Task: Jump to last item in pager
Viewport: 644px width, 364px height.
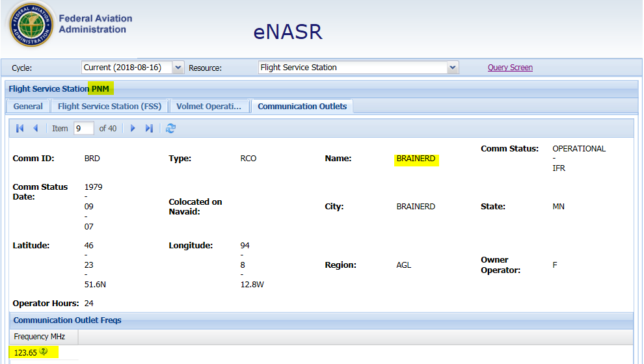Action: [x=149, y=129]
